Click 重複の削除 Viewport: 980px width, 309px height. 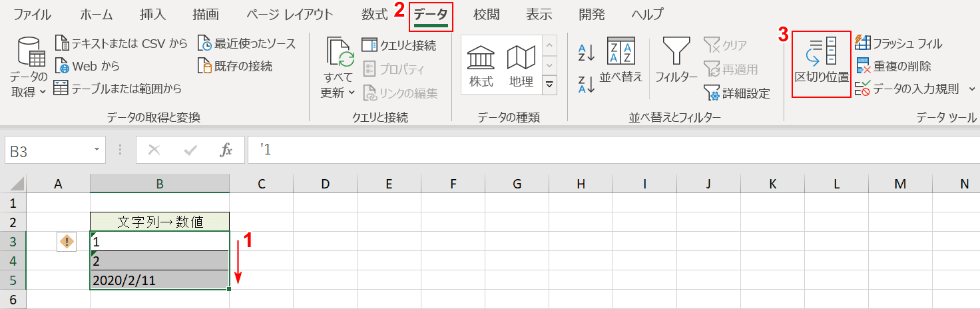coord(893,66)
